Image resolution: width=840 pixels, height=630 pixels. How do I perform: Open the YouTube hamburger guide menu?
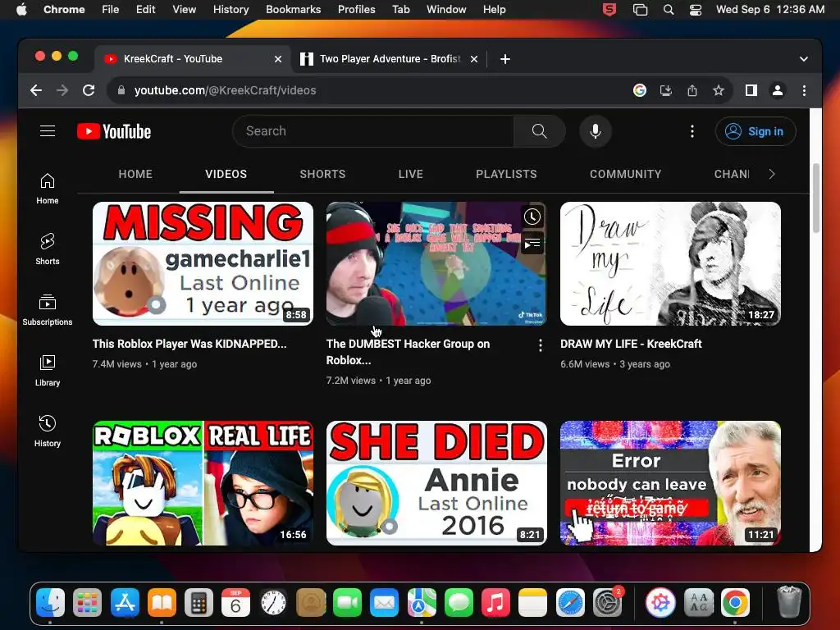coord(48,131)
